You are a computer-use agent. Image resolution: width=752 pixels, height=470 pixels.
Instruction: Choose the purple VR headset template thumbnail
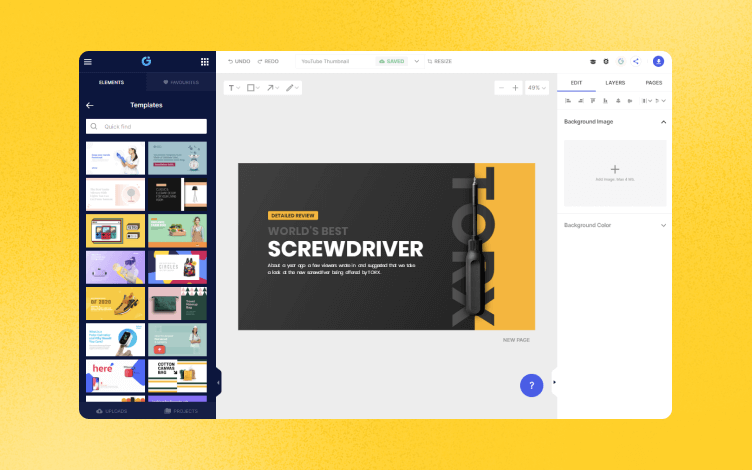click(116, 267)
